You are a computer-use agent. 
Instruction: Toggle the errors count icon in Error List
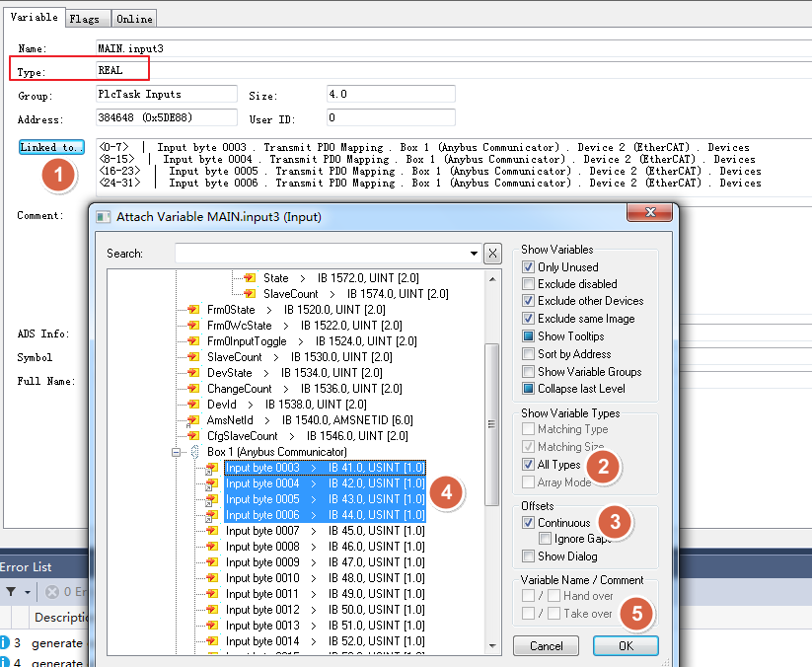(x=51, y=591)
